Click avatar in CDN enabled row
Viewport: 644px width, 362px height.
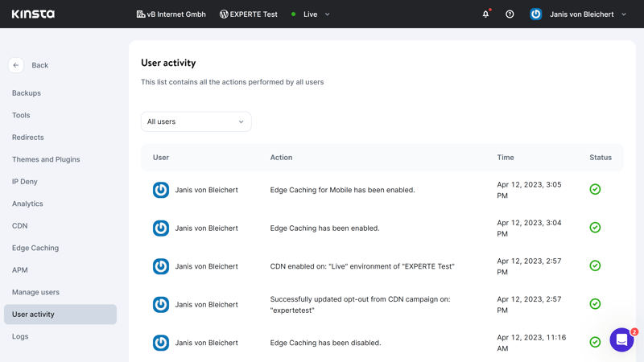click(x=161, y=266)
